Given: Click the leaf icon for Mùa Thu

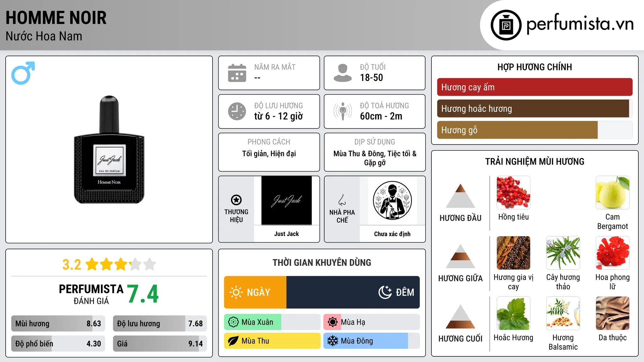Looking at the screenshot, I should click(x=233, y=341).
